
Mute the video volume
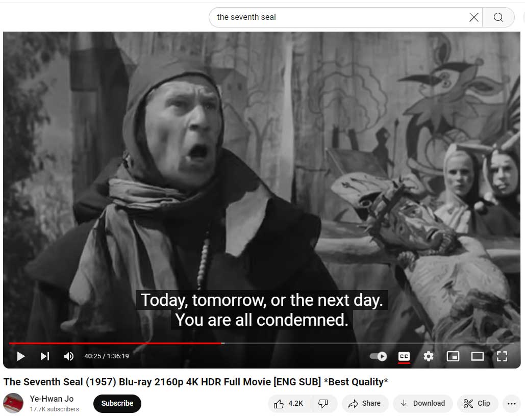click(69, 356)
